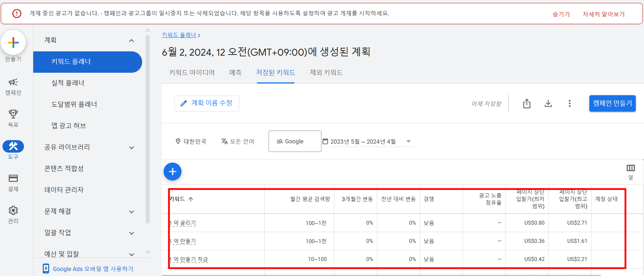Click the share plan icon
644x276 pixels.
click(x=527, y=103)
